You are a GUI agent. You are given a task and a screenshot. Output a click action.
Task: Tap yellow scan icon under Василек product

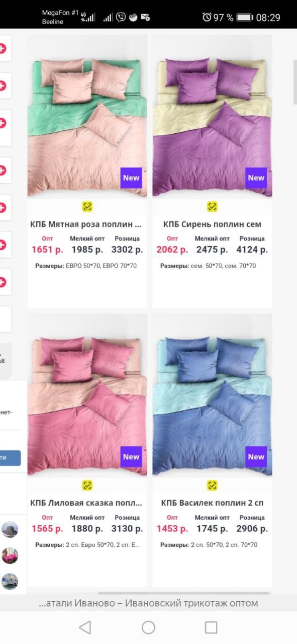point(212,485)
